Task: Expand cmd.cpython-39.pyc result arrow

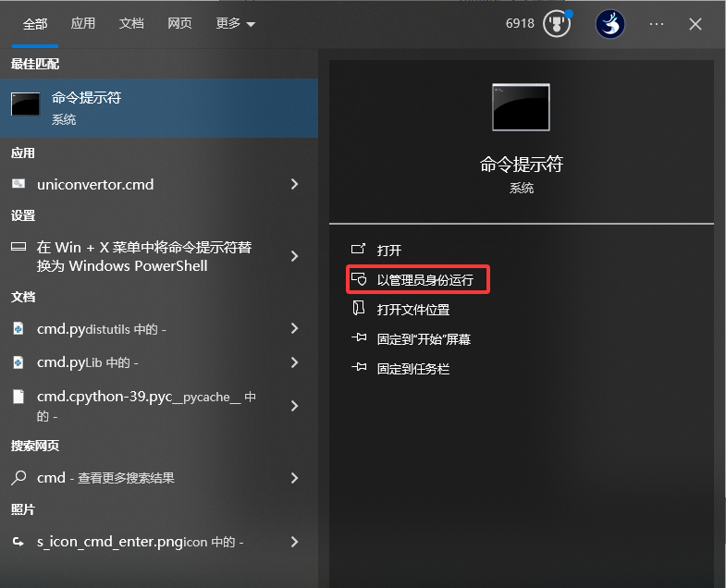Action: tap(294, 406)
